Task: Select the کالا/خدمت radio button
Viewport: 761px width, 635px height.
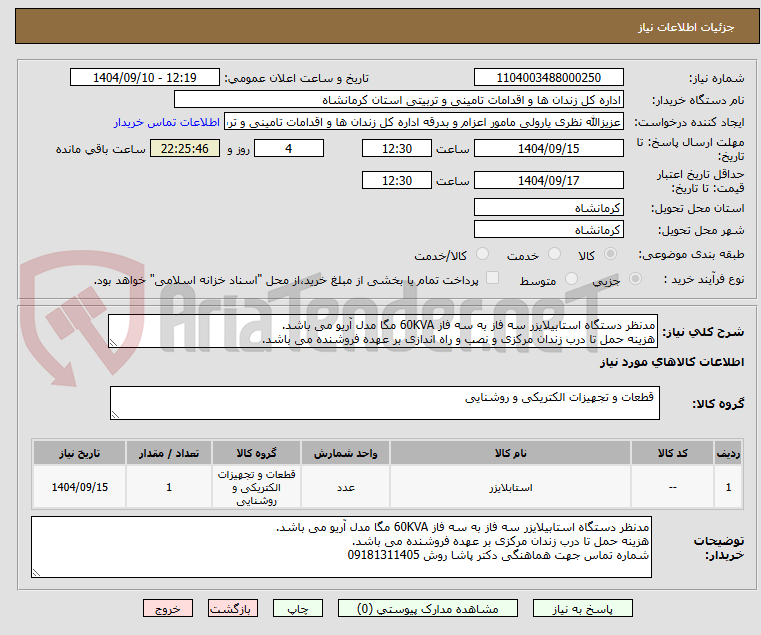Action: (x=482, y=254)
